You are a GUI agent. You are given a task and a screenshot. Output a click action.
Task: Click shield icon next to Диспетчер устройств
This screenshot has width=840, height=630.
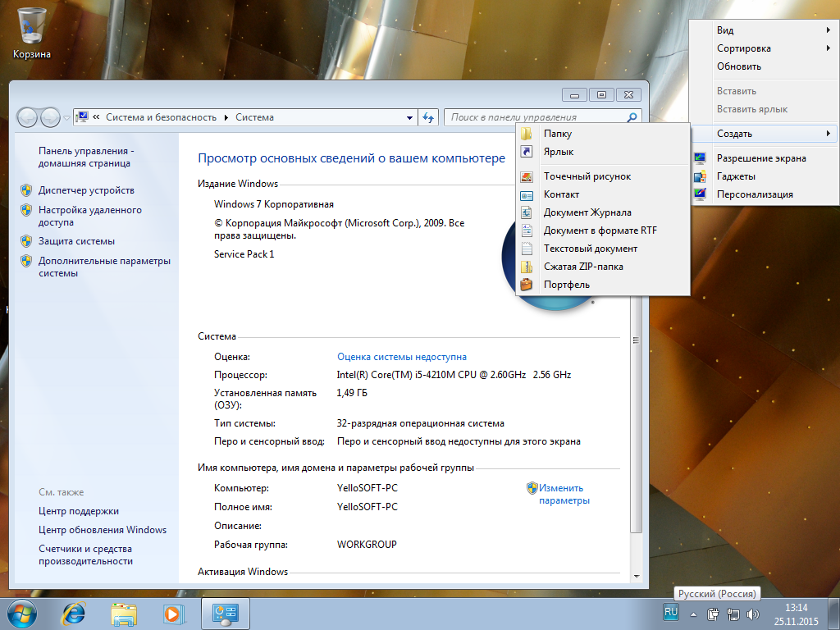(26, 190)
